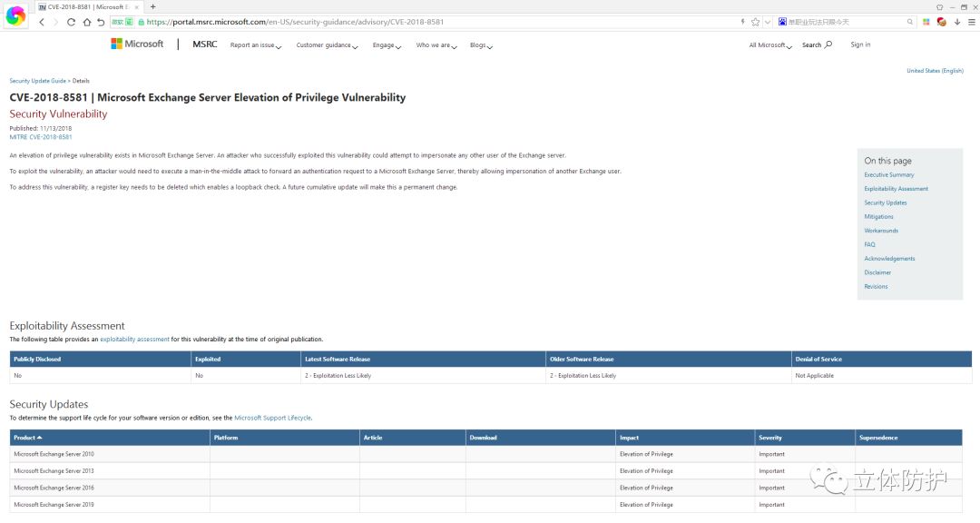Expand the All Microsoft menu
This screenshot has width=980, height=523.
770,45
